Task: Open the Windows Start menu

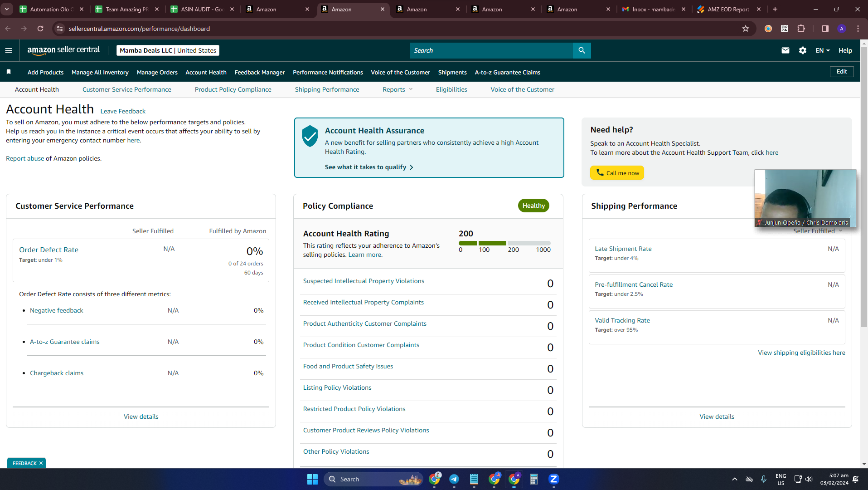Action: point(312,479)
